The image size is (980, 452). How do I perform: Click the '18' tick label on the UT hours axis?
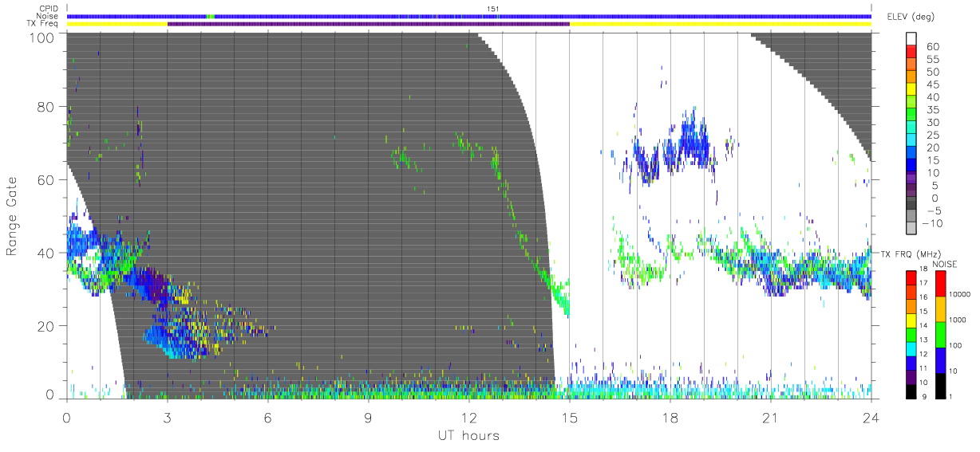(670, 417)
